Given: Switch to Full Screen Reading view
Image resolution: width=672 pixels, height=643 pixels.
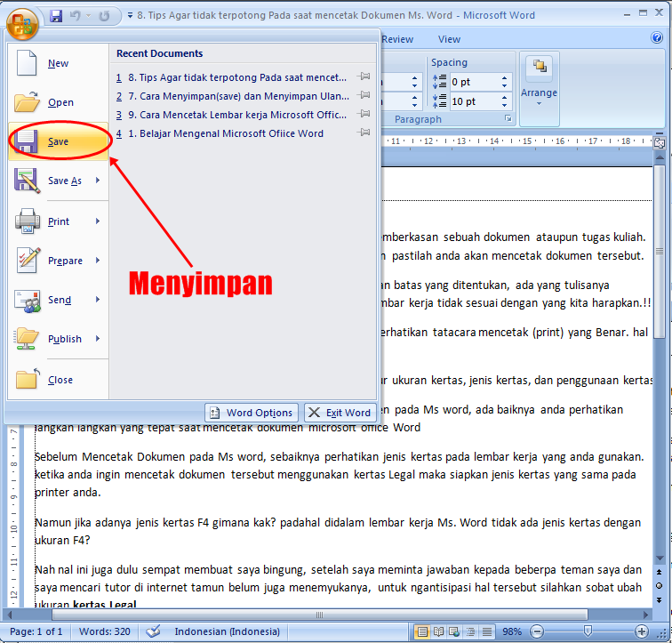Looking at the screenshot, I should tap(438, 631).
